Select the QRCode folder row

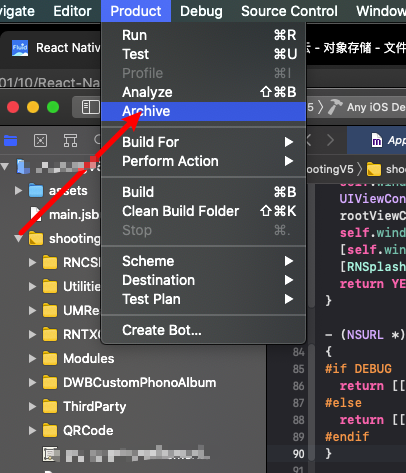pyautogui.click(x=133, y=430)
